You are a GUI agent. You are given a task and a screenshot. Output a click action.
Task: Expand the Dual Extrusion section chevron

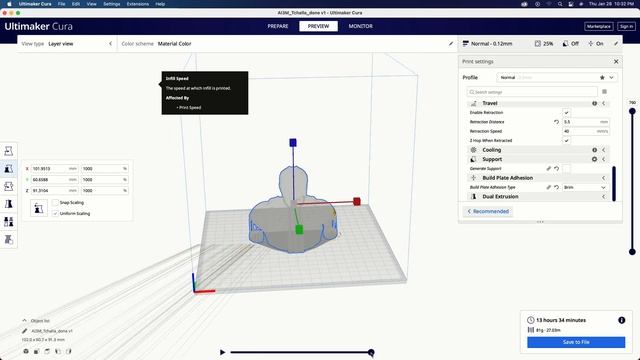603,196
